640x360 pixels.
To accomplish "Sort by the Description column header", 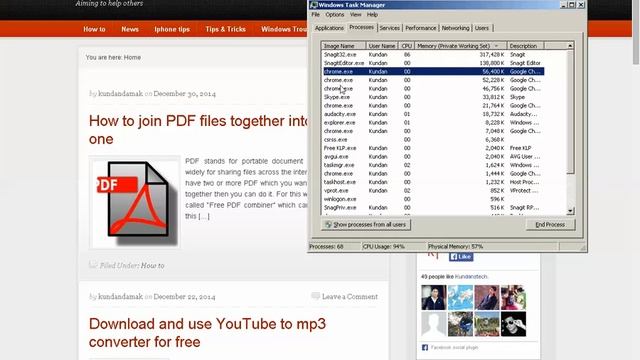I will click(525, 46).
